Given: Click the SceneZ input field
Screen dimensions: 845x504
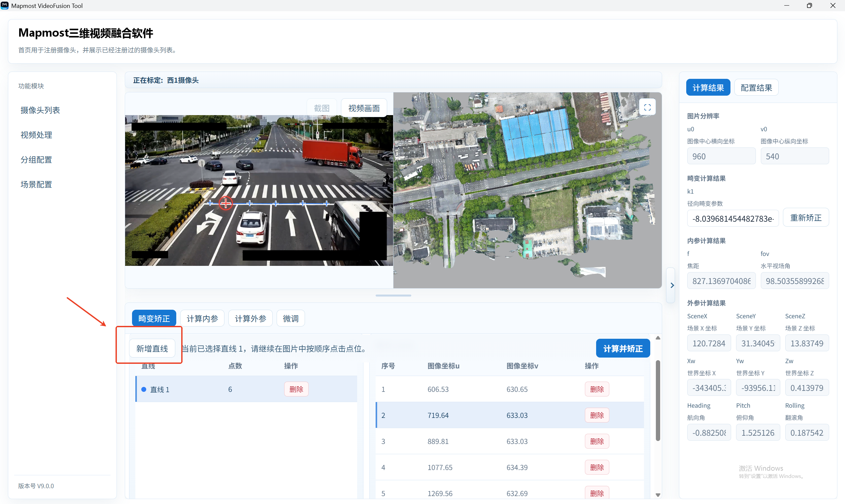Looking at the screenshot, I should click(x=807, y=343).
